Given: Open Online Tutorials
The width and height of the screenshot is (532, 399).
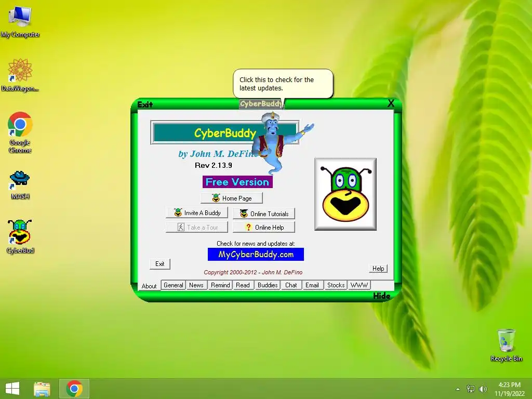Looking at the screenshot, I should click(x=263, y=214).
